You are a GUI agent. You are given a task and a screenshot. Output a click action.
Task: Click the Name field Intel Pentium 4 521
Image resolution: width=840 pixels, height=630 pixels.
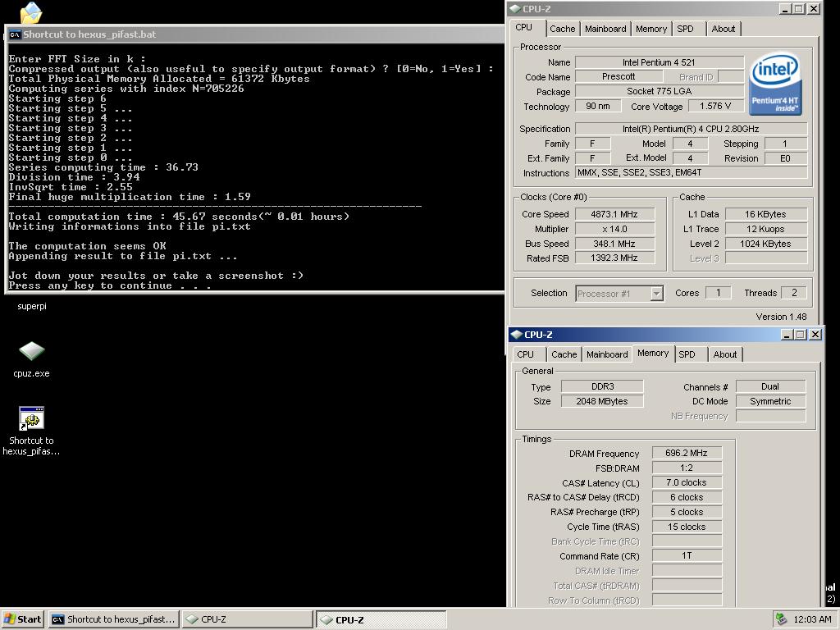659,62
